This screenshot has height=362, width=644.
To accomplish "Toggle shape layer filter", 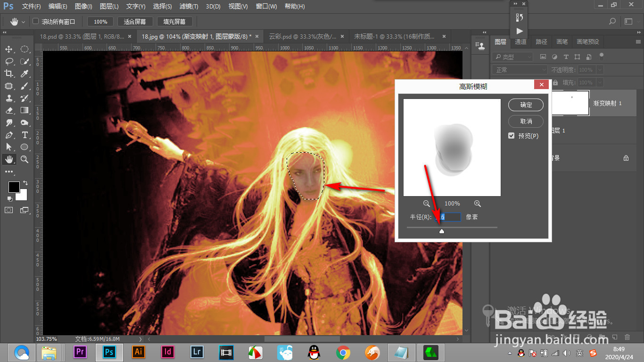I will tap(577, 57).
